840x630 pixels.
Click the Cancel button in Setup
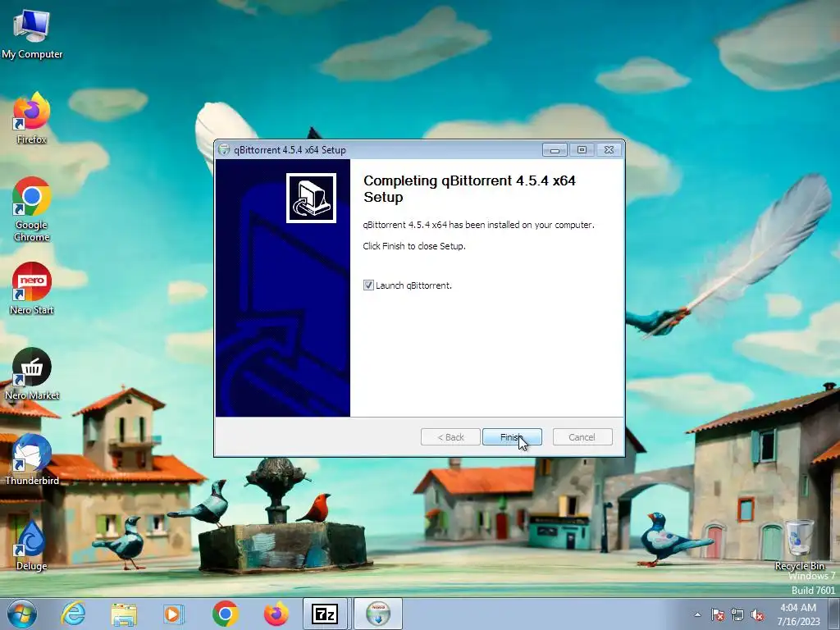click(x=582, y=437)
